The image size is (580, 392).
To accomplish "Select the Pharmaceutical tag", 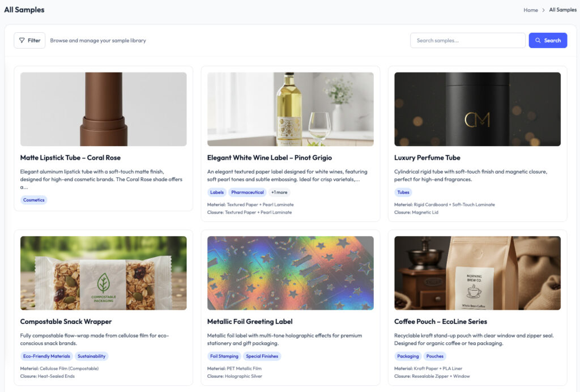I will 247,193.
